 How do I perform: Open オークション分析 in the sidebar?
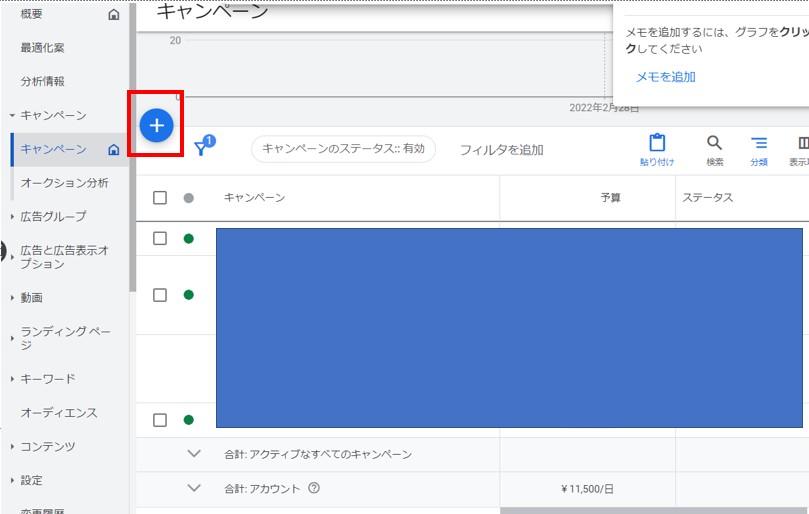pos(64,183)
